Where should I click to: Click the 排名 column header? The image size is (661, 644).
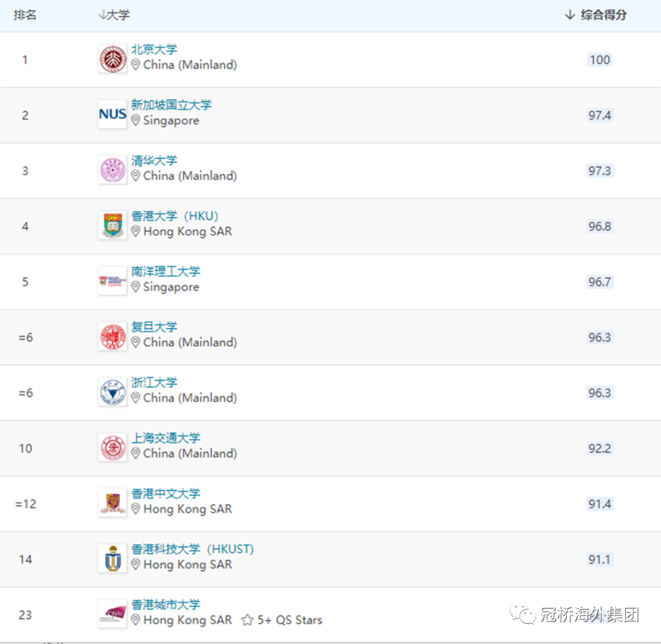click(25, 15)
